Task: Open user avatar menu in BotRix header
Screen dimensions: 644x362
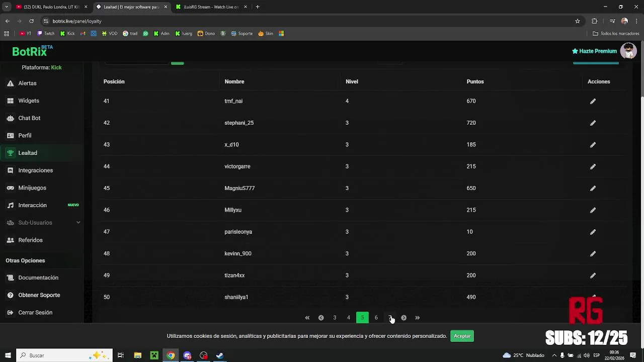Action: pyautogui.click(x=628, y=51)
